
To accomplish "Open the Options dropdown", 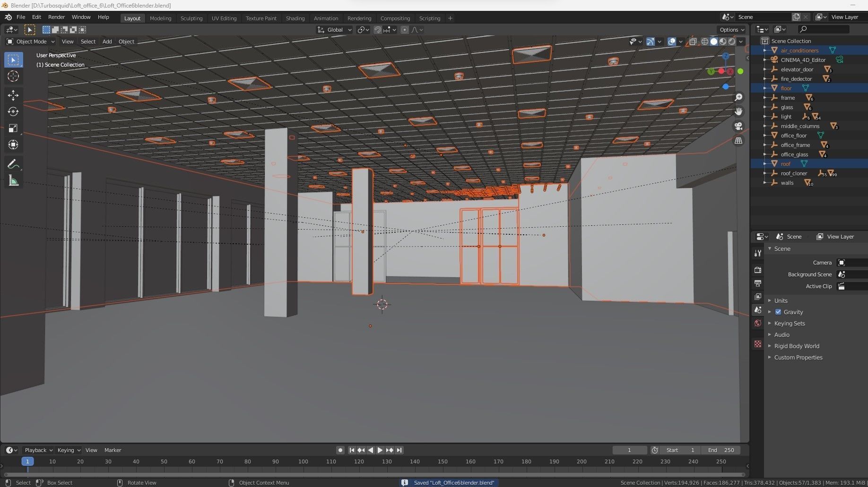I will [732, 30].
